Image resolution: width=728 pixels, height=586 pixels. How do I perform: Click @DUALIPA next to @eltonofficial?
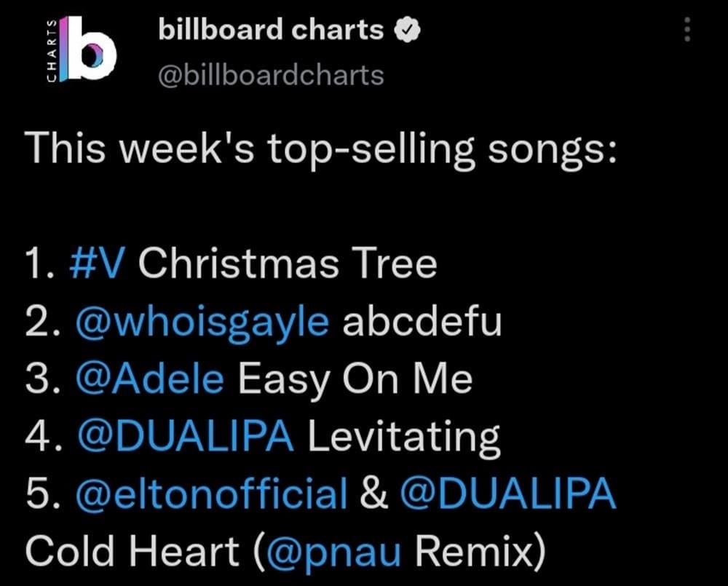[x=508, y=496]
